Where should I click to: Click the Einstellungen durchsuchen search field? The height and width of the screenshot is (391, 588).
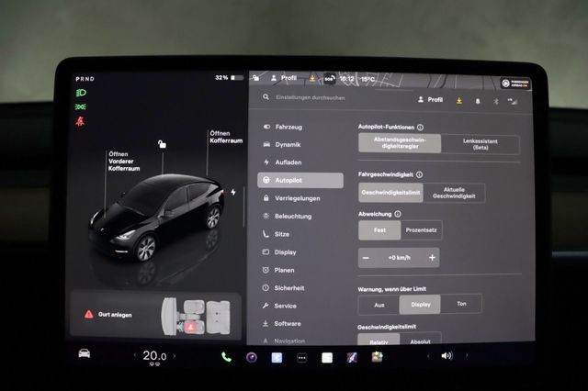click(x=312, y=97)
